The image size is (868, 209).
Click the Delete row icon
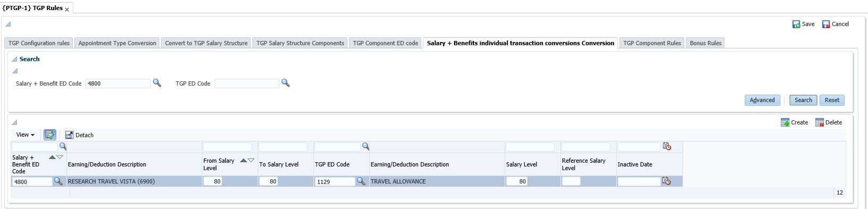[x=820, y=122]
